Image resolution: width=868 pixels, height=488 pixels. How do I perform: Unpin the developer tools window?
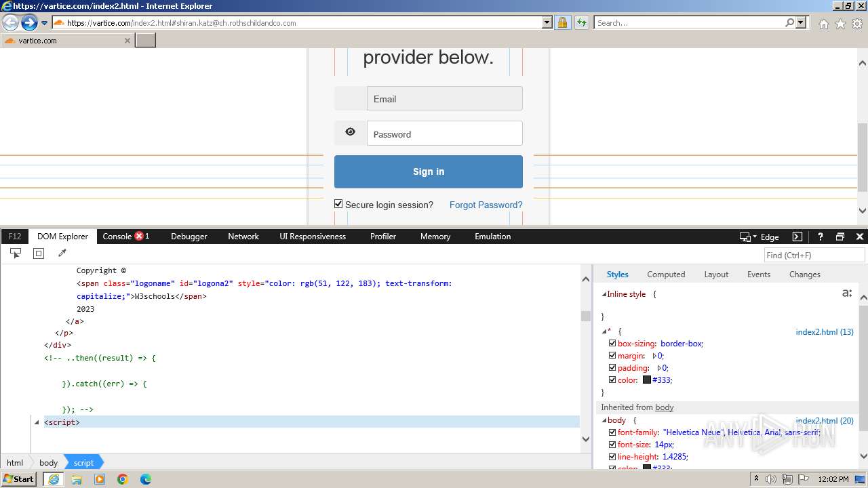[x=840, y=237]
